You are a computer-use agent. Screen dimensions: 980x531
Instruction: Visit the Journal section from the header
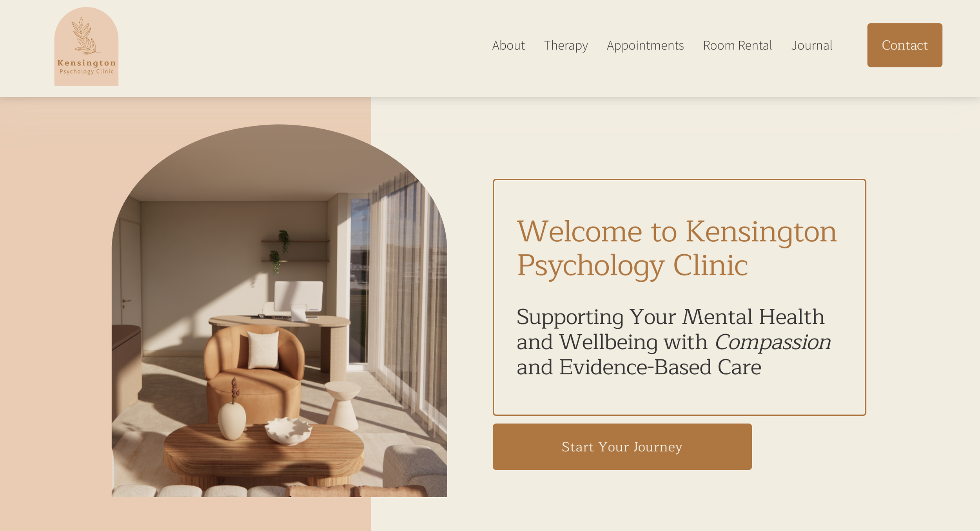click(811, 45)
